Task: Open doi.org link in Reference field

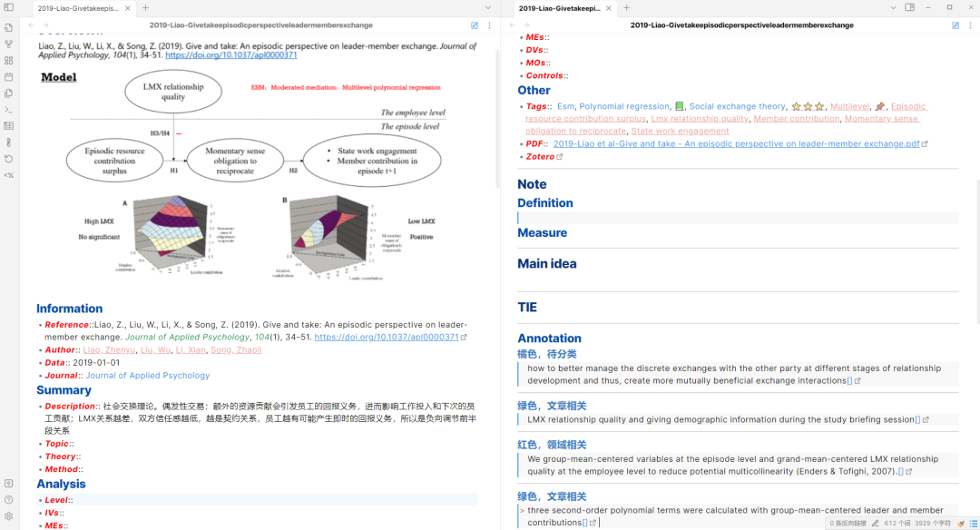Action: [387, 337]
